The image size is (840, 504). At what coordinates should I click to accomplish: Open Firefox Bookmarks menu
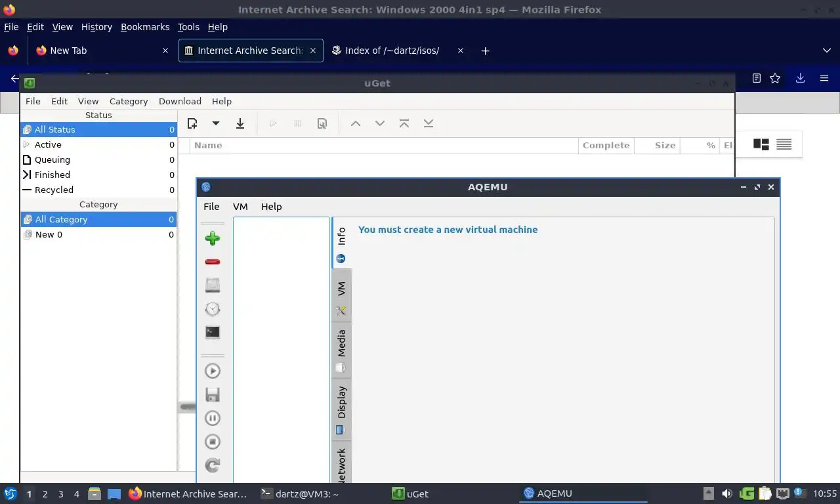click(145, 27)
